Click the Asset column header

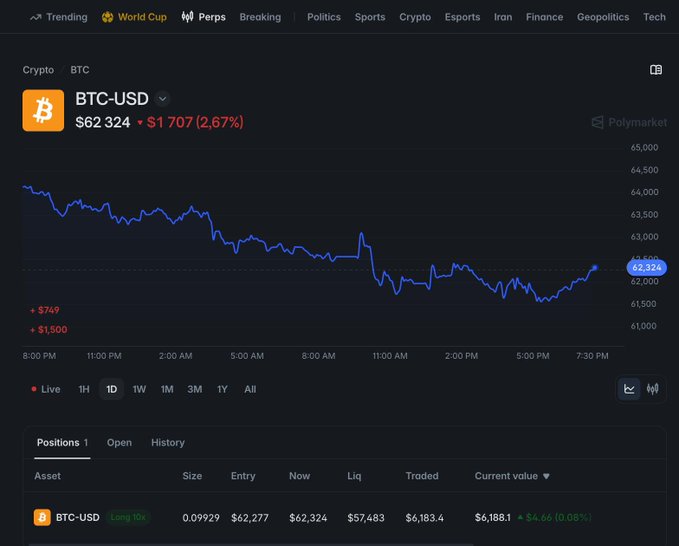(48, 476)
